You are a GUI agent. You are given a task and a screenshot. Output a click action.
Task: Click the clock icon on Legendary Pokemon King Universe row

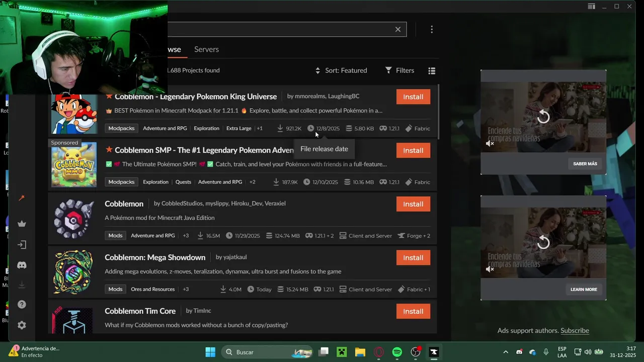[310, 128]
